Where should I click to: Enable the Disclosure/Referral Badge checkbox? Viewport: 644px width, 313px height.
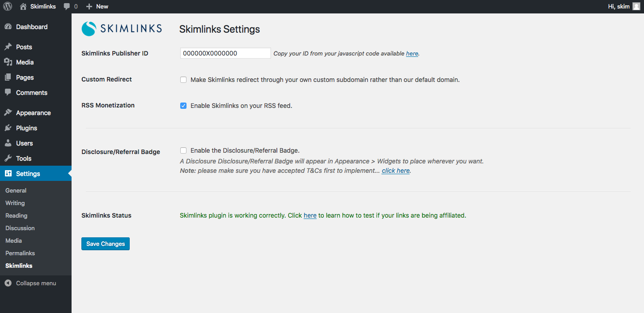click(183, 150)
